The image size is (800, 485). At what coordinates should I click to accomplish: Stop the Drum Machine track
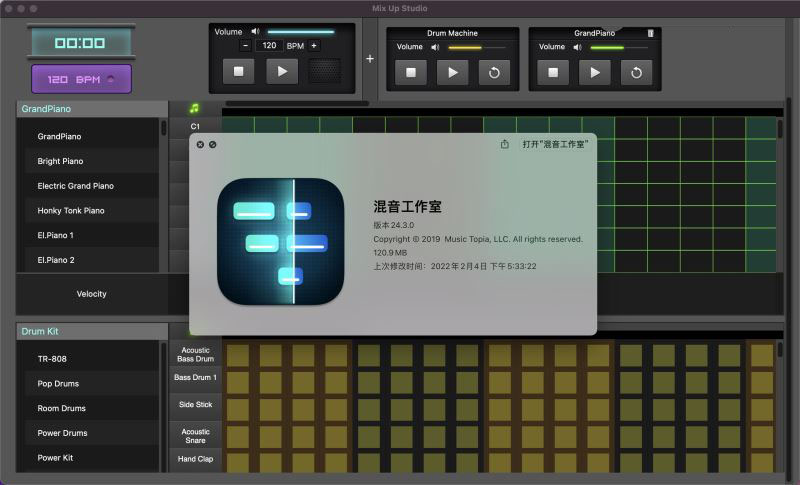coord(411,72)
